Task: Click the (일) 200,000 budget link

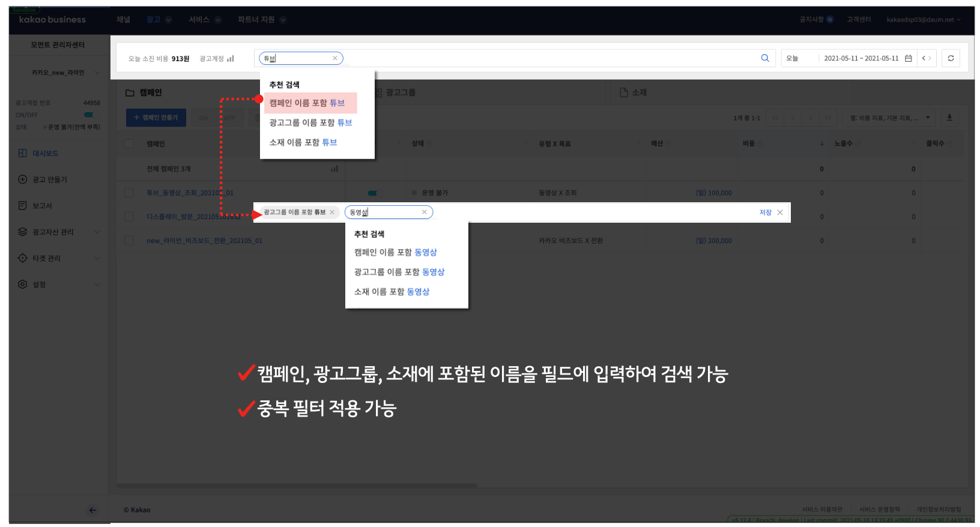Action: point(713,241)
